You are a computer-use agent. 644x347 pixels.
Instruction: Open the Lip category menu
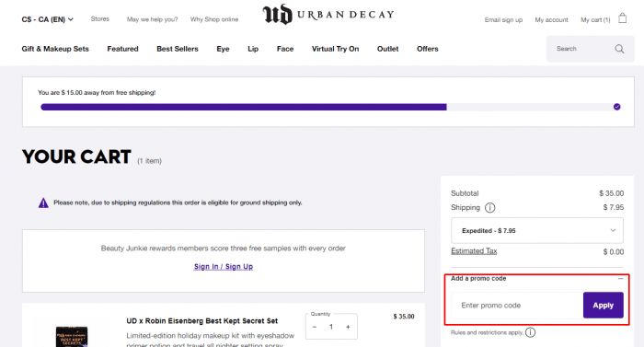coord(253,49)
